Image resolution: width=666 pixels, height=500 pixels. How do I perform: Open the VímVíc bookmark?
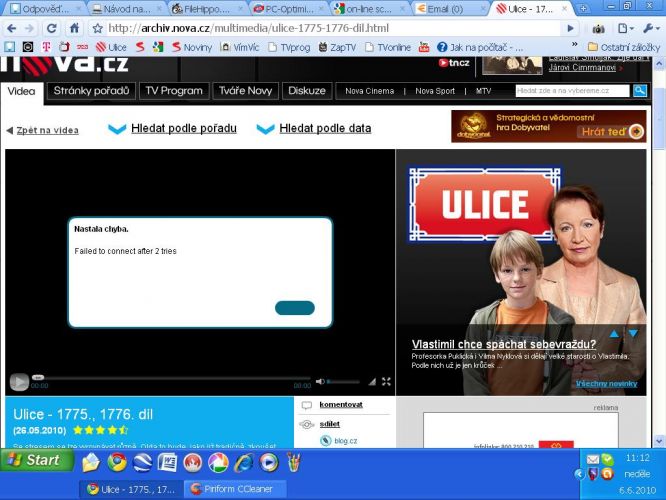(240, 47)
